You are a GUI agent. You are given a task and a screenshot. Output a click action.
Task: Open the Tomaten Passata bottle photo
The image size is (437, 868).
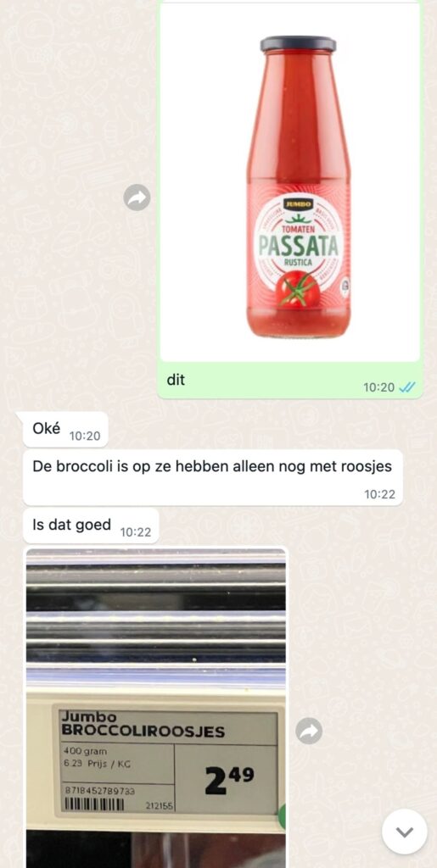(x=289, y=183)
